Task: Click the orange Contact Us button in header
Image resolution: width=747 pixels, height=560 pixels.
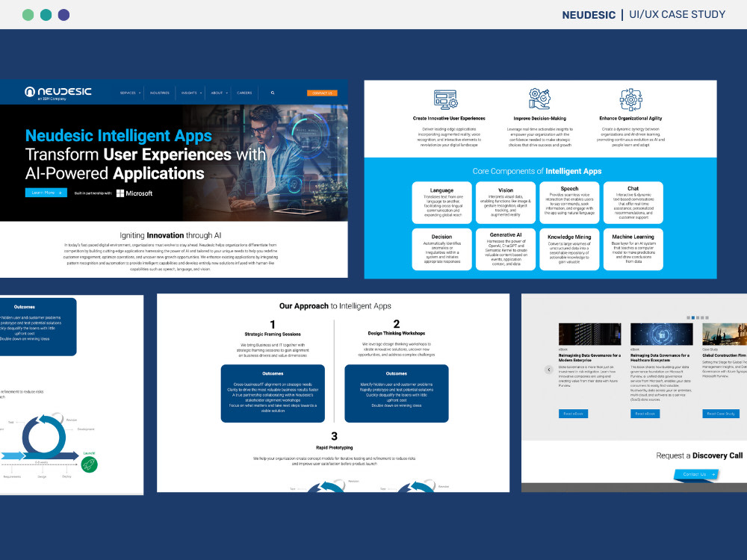Action: click(322, 93)
